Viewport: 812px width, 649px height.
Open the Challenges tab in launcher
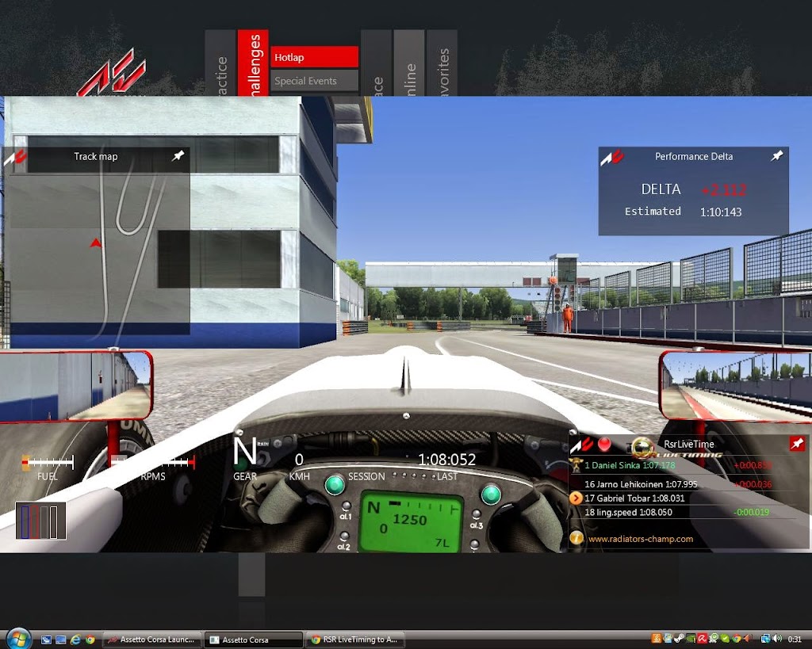[x=253, y=63]
